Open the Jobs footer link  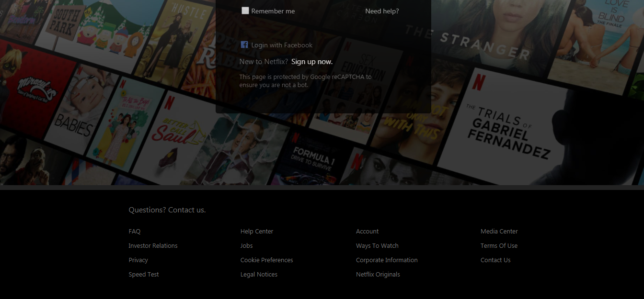pyautogui.click(x=246, y=246)
